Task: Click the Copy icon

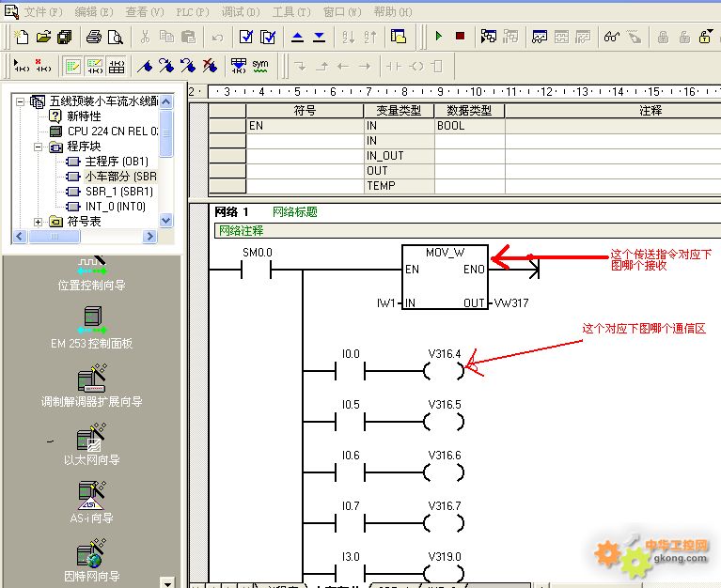Action: pos(166,37)
